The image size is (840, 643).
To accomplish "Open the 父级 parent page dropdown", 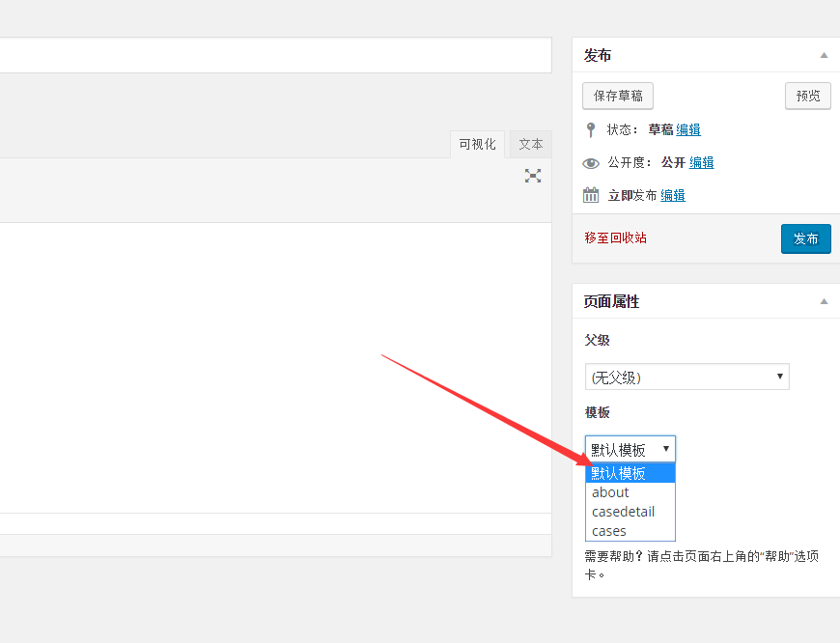I will [x=686, y=377].
